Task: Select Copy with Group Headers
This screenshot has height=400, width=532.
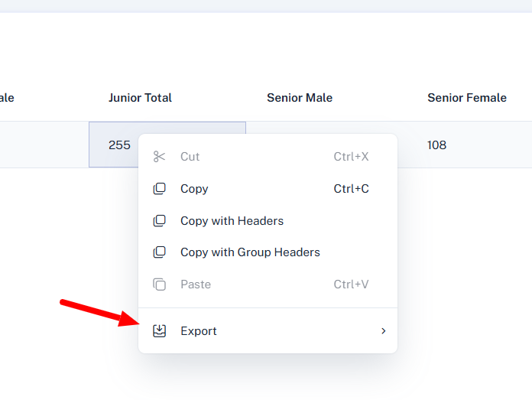Action: coord(250,252)
